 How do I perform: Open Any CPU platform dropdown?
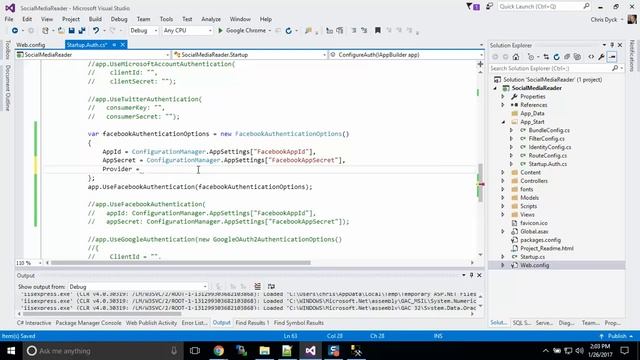(187, 31)
